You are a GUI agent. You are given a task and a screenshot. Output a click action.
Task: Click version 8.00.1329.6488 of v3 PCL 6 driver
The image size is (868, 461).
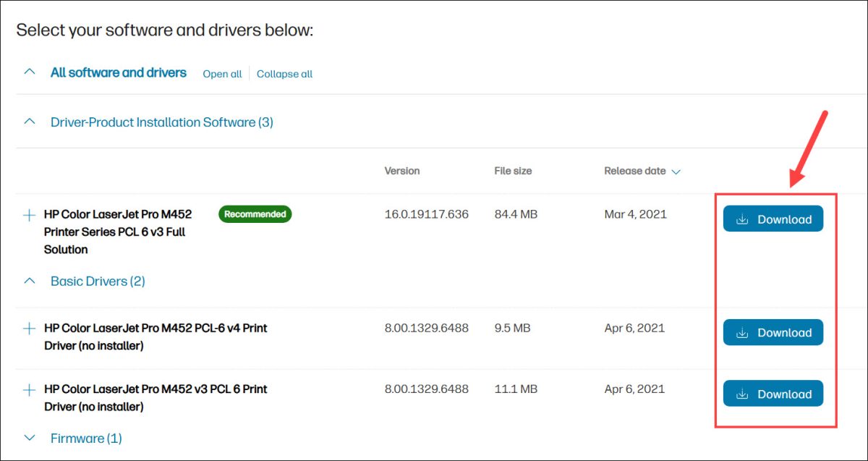(427, 389)
